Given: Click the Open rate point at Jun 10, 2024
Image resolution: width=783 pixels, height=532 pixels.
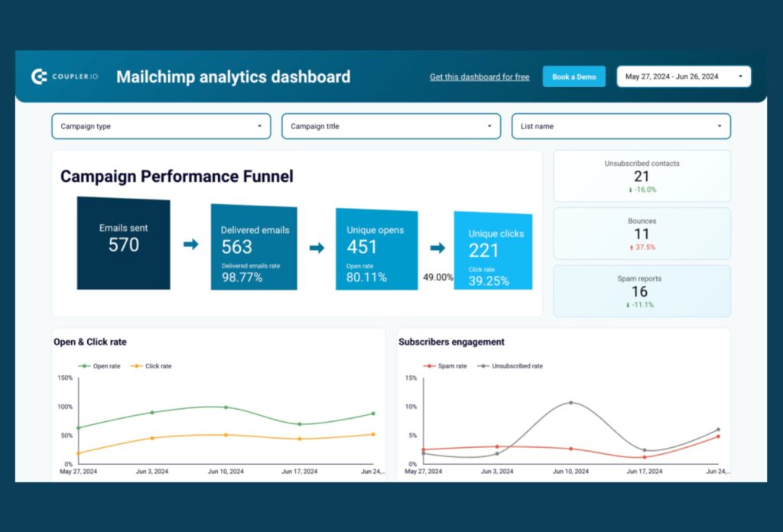Looking at the screenshot, I should coord(226,407).
